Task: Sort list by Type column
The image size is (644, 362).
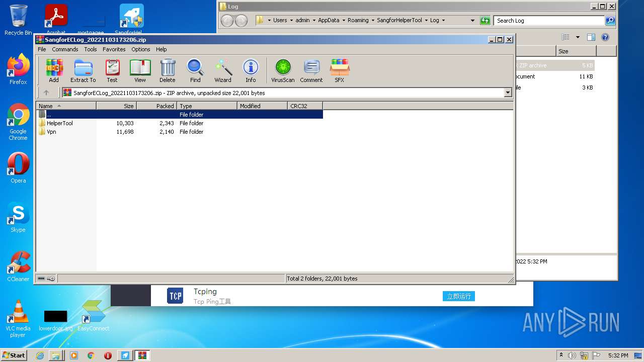Action: [207, 106]
